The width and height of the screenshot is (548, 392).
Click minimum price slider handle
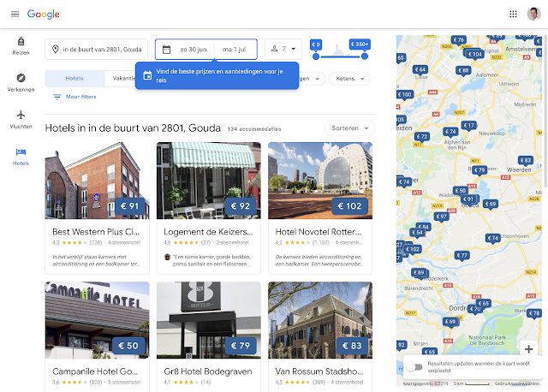point(316,56)
